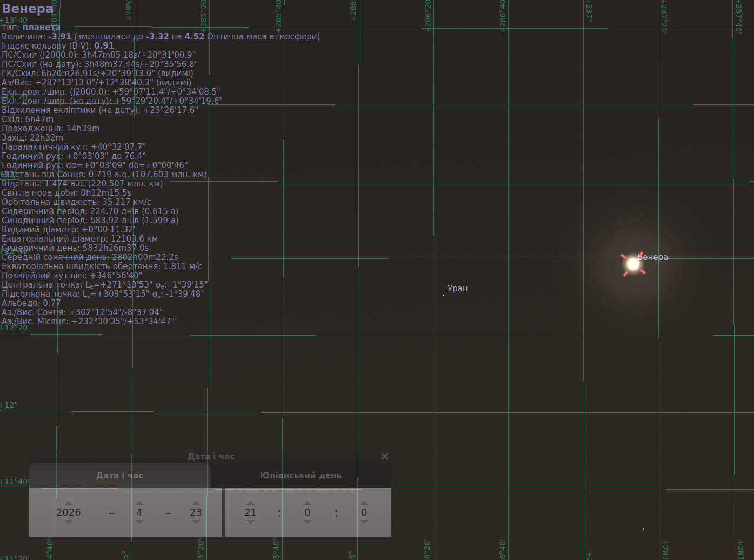
Task: Increase seconds with the up arrow
Action: (x=364, y=503)
